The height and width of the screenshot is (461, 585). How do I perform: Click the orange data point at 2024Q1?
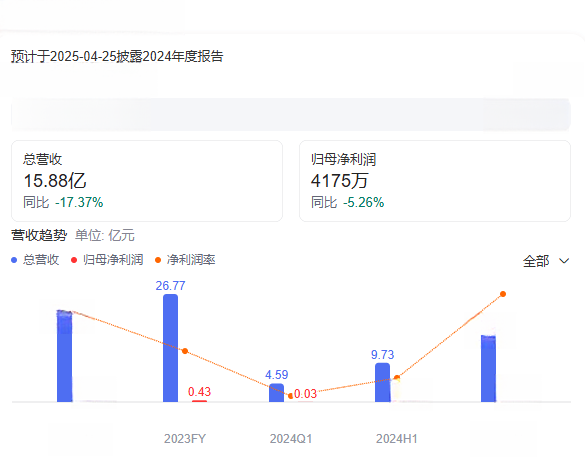tap(291, 396)
